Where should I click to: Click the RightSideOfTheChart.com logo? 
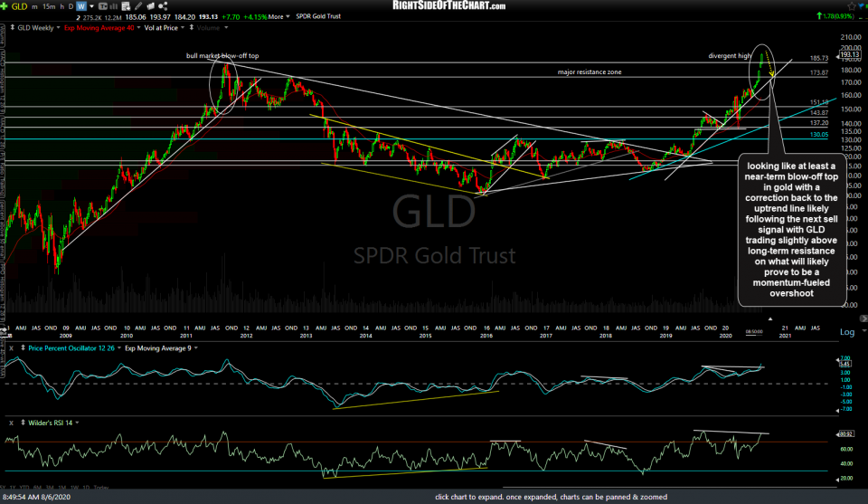click(449, 5)
